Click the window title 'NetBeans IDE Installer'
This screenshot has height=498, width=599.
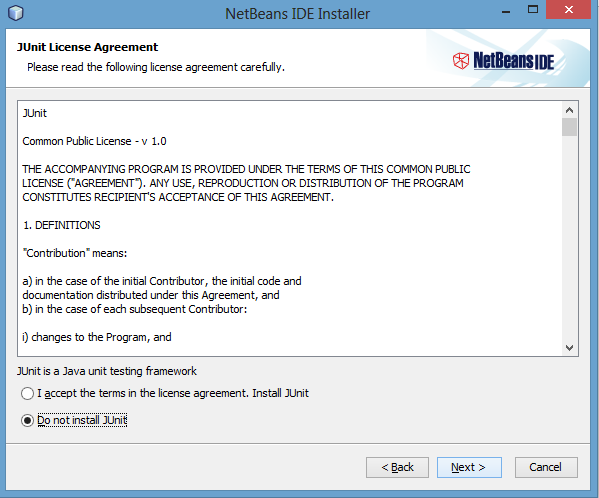point(298,14)
